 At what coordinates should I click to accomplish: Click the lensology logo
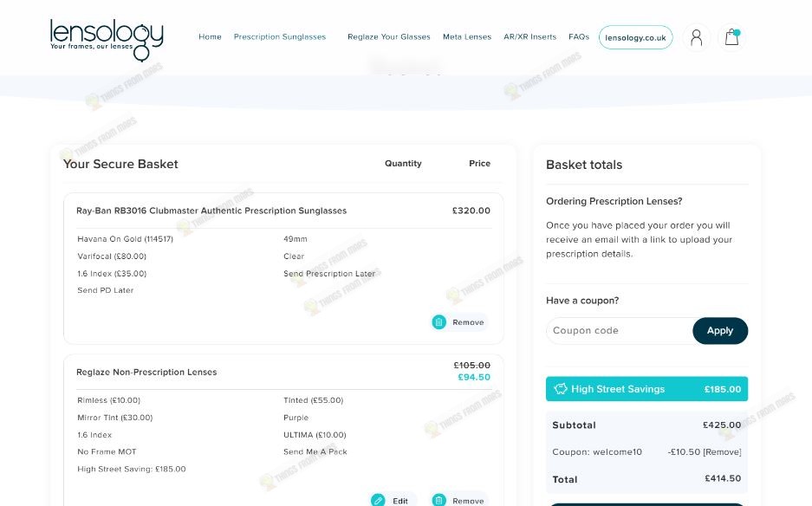(x=107, y=39)
